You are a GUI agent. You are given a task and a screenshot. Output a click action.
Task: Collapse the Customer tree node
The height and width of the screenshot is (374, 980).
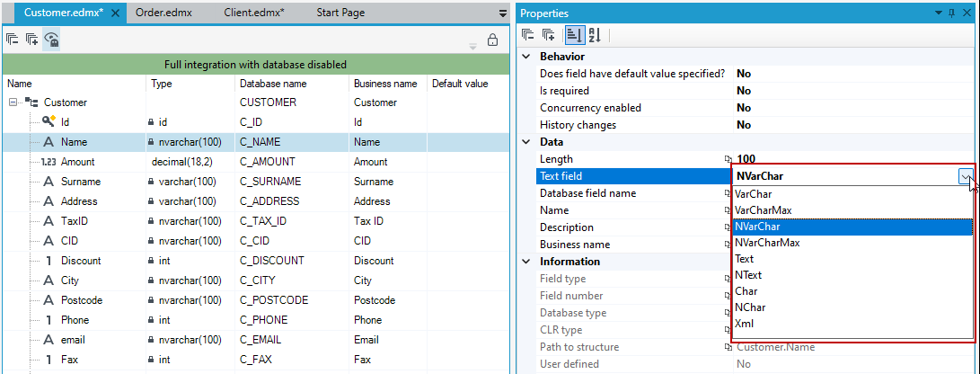(13, 102)
